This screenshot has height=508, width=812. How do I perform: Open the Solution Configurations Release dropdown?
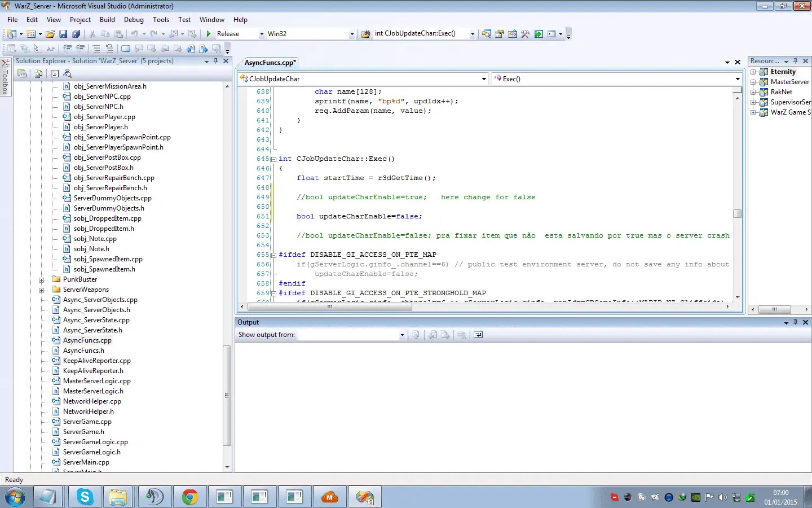point(262,34)
